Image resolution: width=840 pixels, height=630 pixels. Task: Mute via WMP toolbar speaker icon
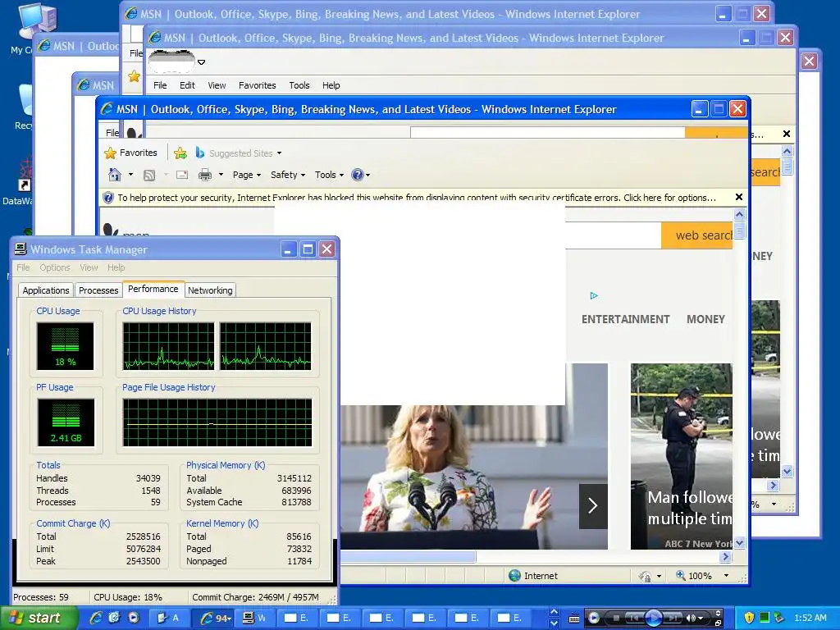[x=692, y=619]
